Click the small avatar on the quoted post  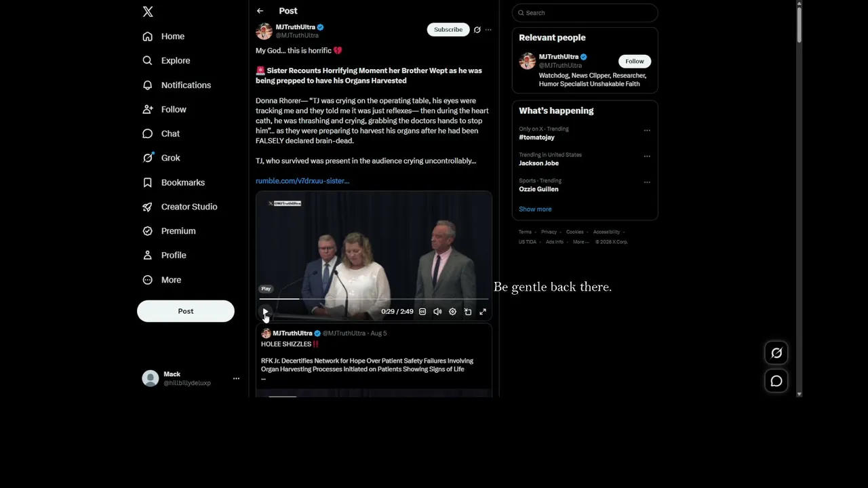[266, 333]
